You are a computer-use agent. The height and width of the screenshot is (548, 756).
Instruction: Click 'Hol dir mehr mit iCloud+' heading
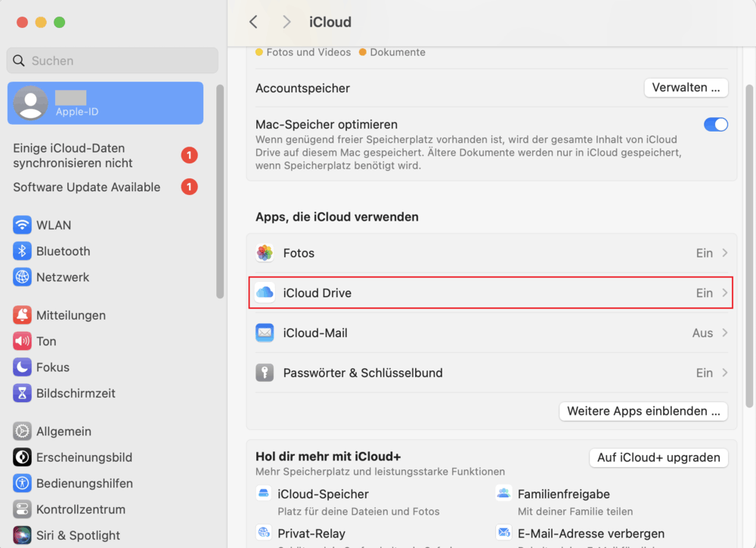tap(328, 457)
